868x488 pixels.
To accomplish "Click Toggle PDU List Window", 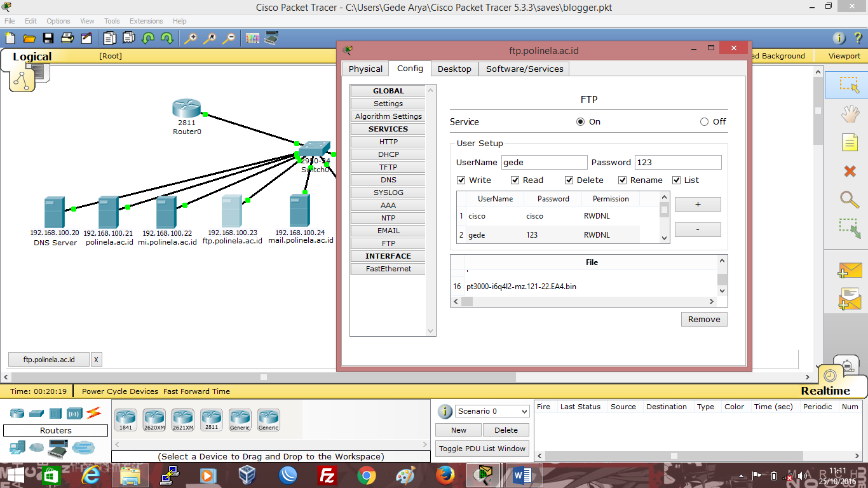I will pos(483,449).
